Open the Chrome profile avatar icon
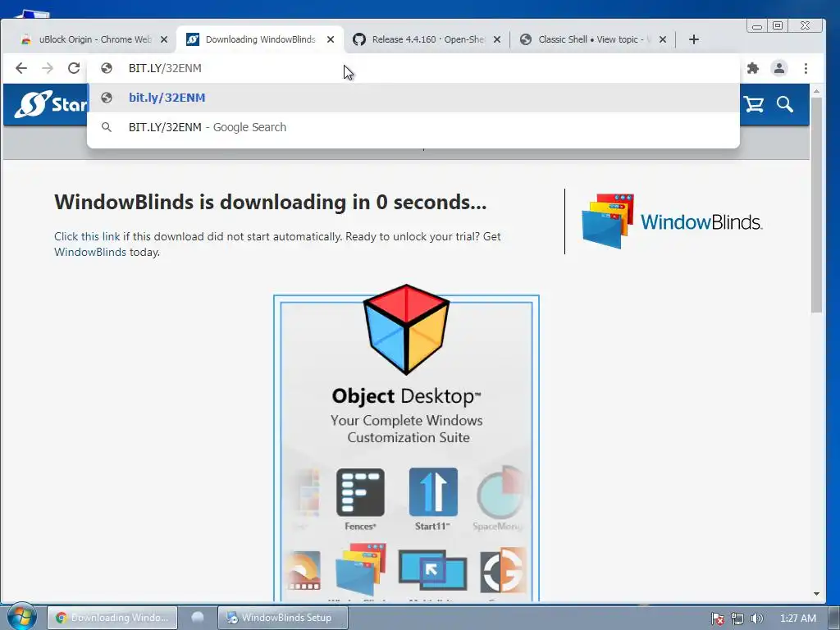Viewport: 840px width, 630px height. coord(779,68)
